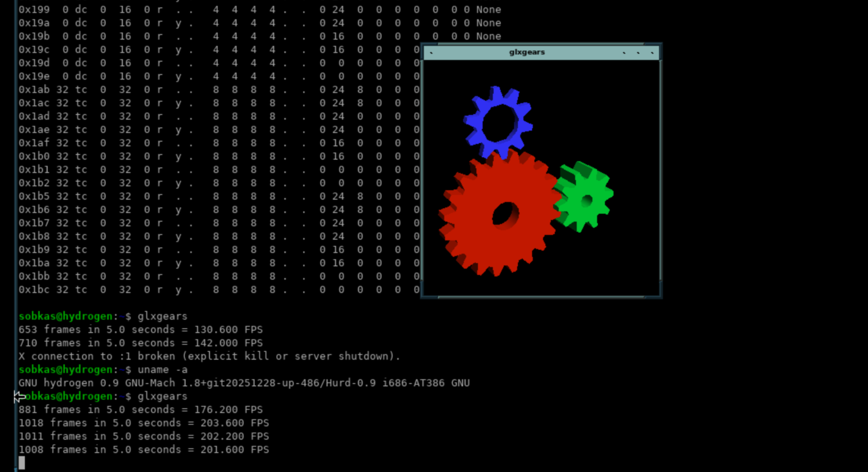Click the 130.600 FPS output line
868x472 pixels.
point(140,329)
